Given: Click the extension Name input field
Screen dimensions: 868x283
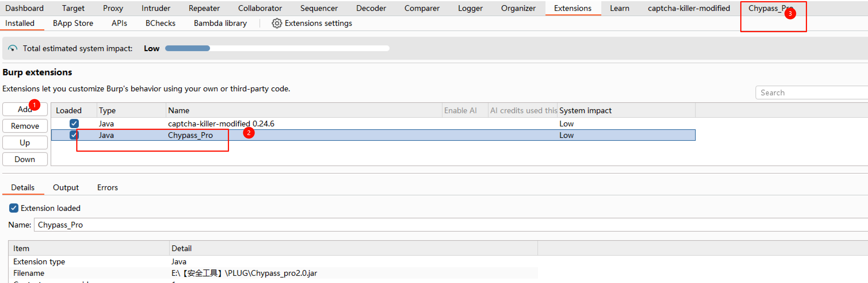Looking at the screenshot, I should click(451, 225).
